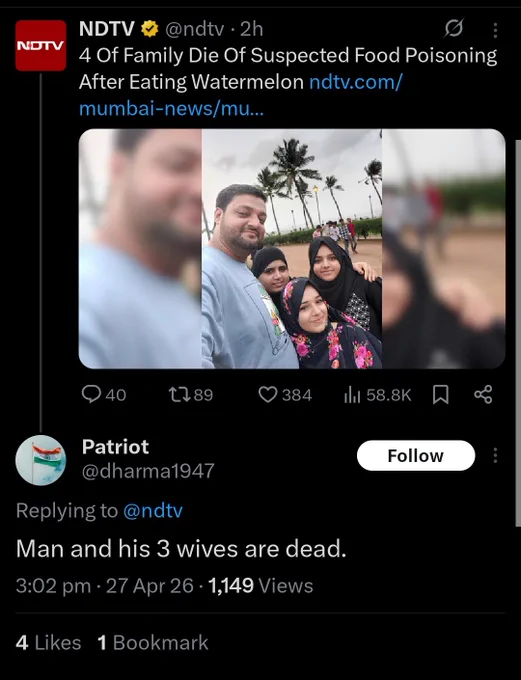Click the Grok slashed-circle icon on NDTV post
521x680 pixels.
(454, 29)
